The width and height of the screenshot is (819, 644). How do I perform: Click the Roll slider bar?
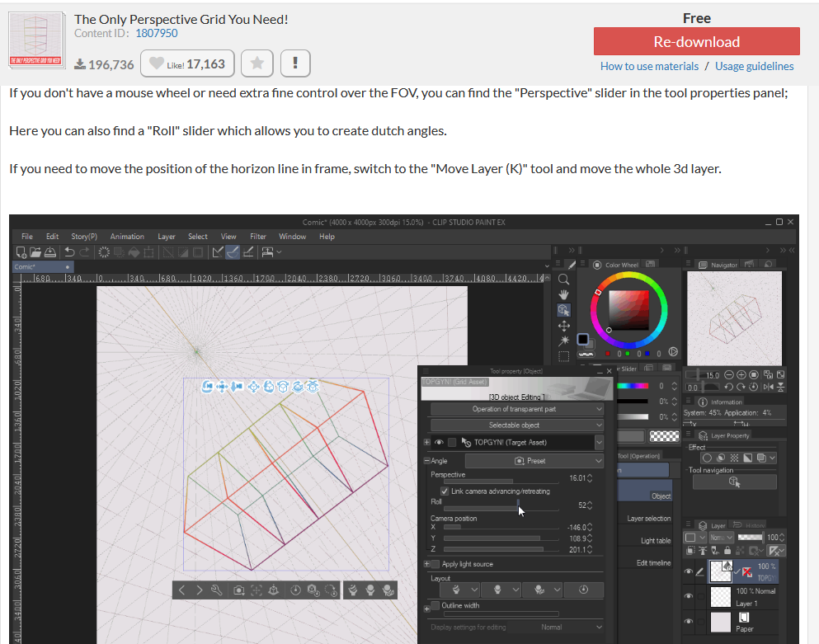tap(501, 508)
